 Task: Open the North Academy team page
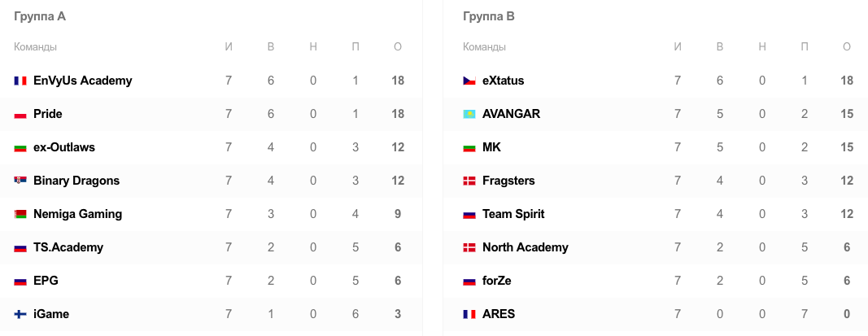pyautogui.click(x=526, y=247)
